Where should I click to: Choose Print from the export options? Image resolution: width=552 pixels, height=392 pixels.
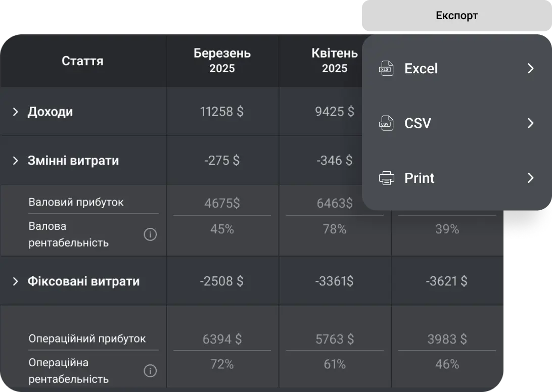pos(419,178)
